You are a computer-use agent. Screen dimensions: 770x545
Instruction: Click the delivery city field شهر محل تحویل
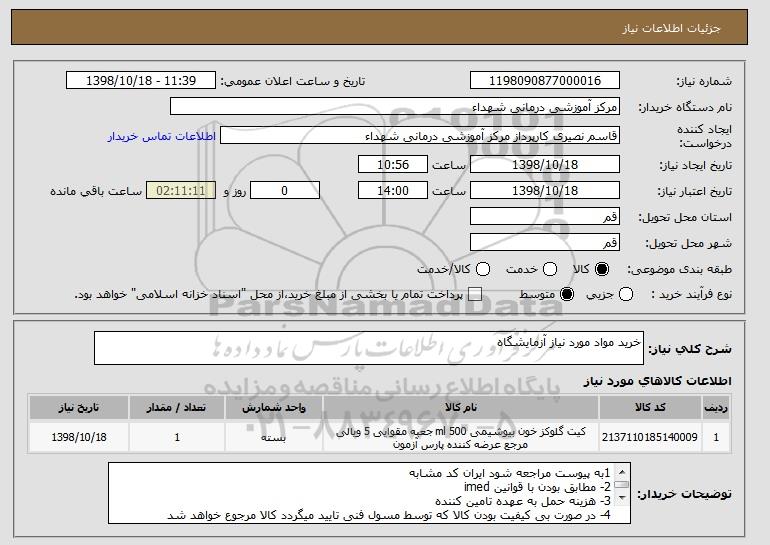coord(545,243)
